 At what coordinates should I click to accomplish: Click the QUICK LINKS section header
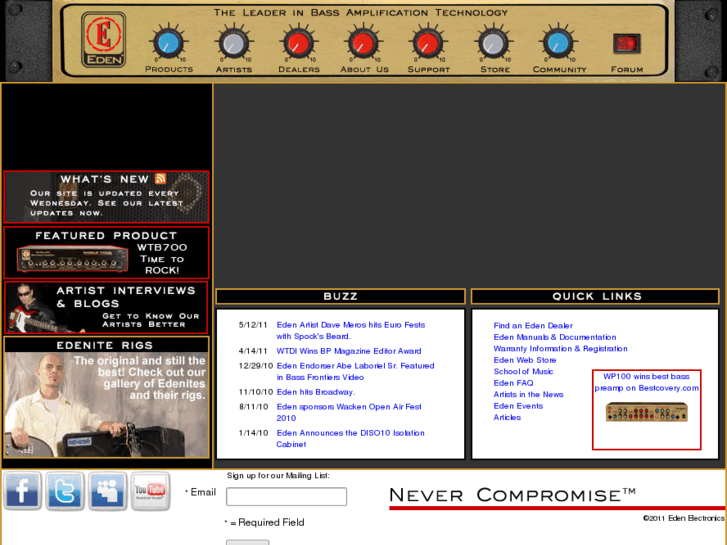click(x=595, y=296)
